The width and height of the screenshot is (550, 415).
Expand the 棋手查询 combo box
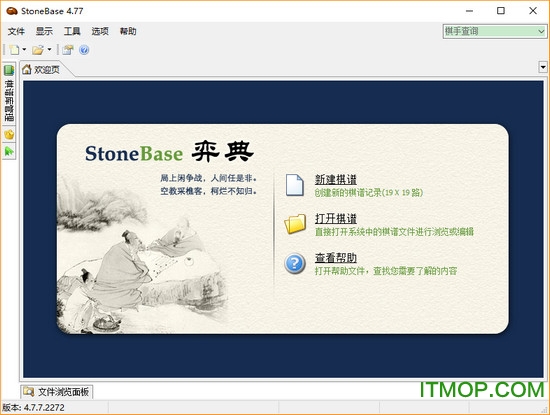(541, 32)
